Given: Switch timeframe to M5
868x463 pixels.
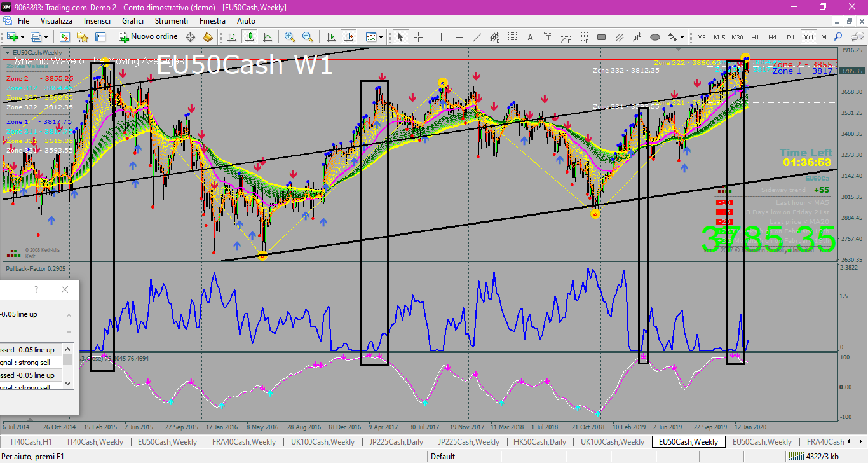Looking at the screenshot, I should [701, 37].
